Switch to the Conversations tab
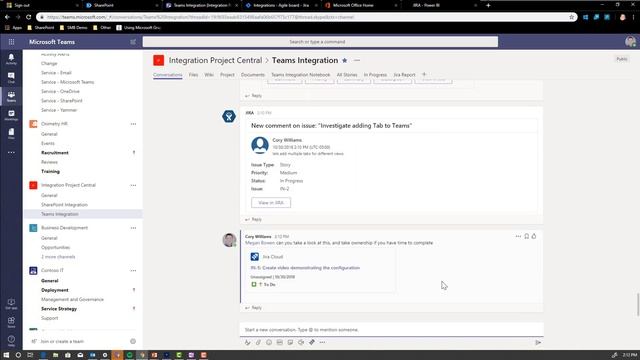This screenshot has width=640, height=360. click(x=167, y=75)
